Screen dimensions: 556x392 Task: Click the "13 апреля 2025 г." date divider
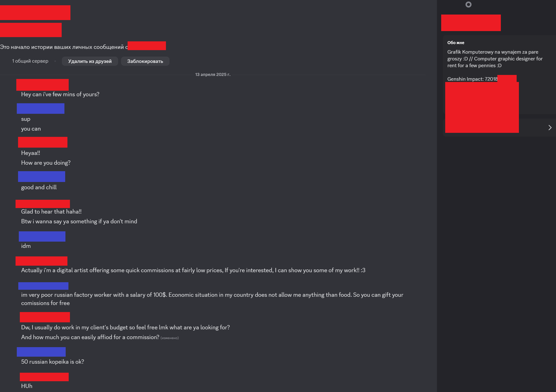pos(213,74)
